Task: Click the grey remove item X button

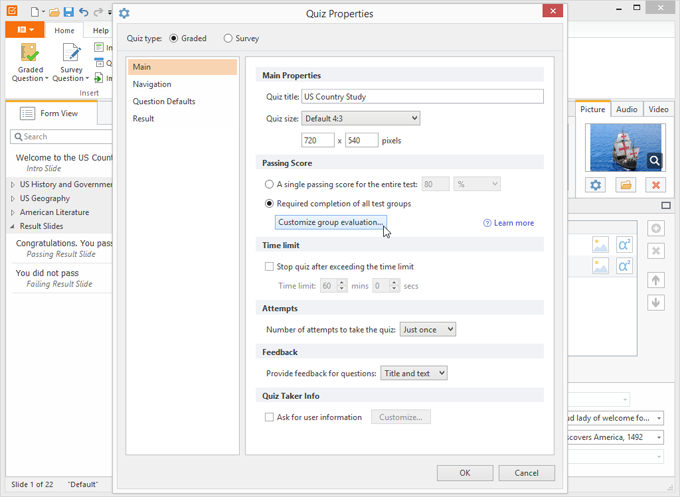Action: tap(656, 251)
